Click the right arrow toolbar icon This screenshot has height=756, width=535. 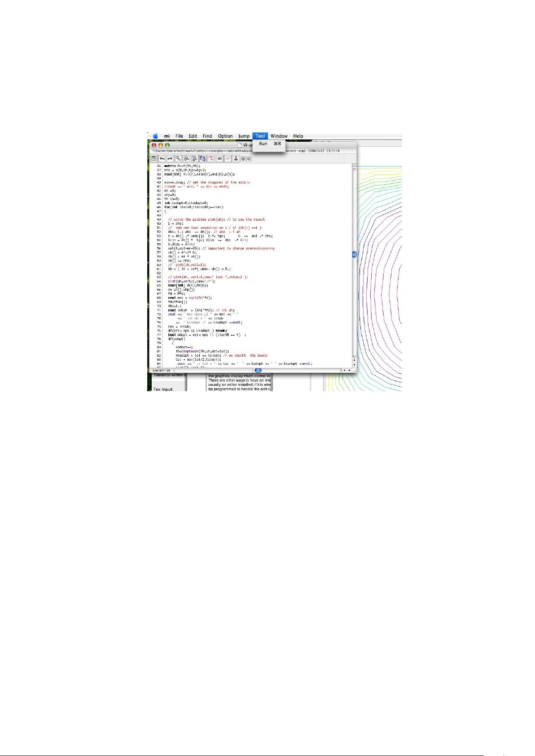170,159
